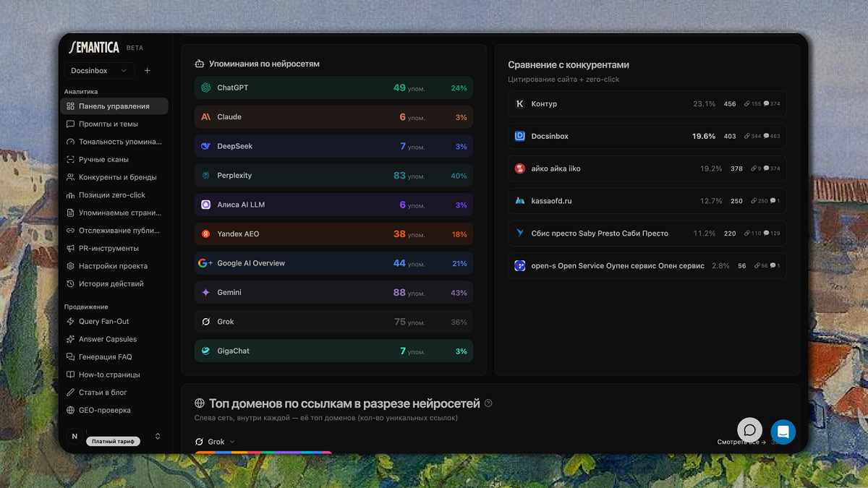The height and width of the screenshot is (488, 868).
Task: Go to Тональность упоминаний page
Action: [114, 142]
